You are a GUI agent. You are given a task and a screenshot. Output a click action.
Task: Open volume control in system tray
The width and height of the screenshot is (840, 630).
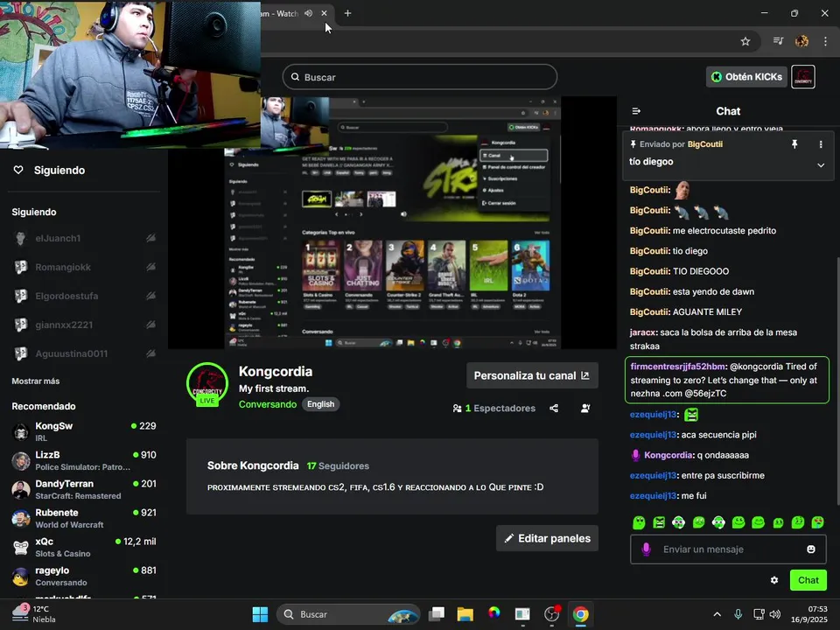[x=774, y=614]
